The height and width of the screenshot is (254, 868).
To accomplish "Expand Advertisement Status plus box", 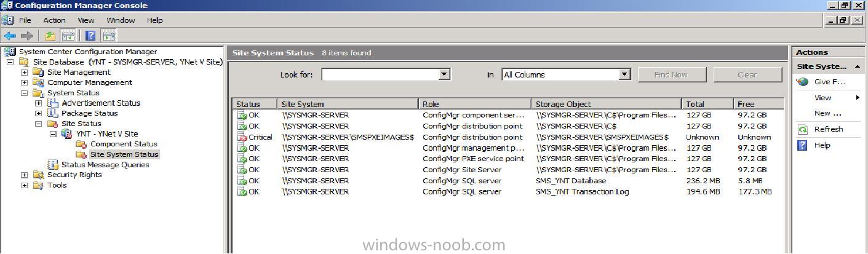I will tap(38, 103).
